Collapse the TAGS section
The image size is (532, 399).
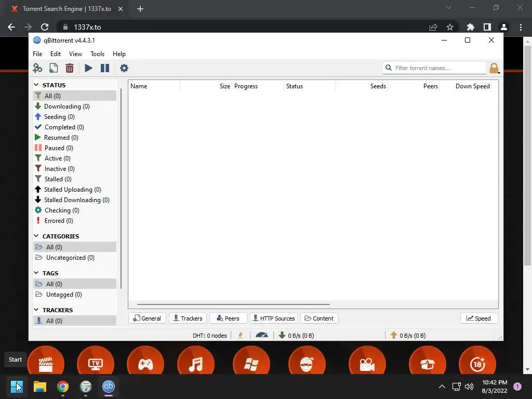pyautogui.click(x=36, y=273)
